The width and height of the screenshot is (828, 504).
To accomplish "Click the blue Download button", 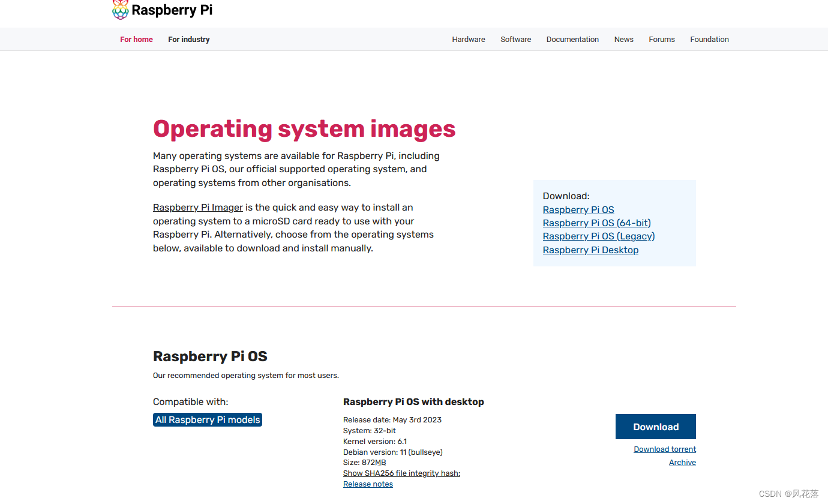I will point(656,427).
